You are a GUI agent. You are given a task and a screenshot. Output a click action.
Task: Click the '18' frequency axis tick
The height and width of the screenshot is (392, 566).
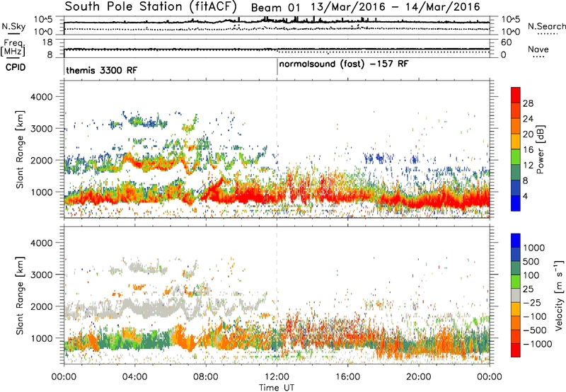pos(47,42)
